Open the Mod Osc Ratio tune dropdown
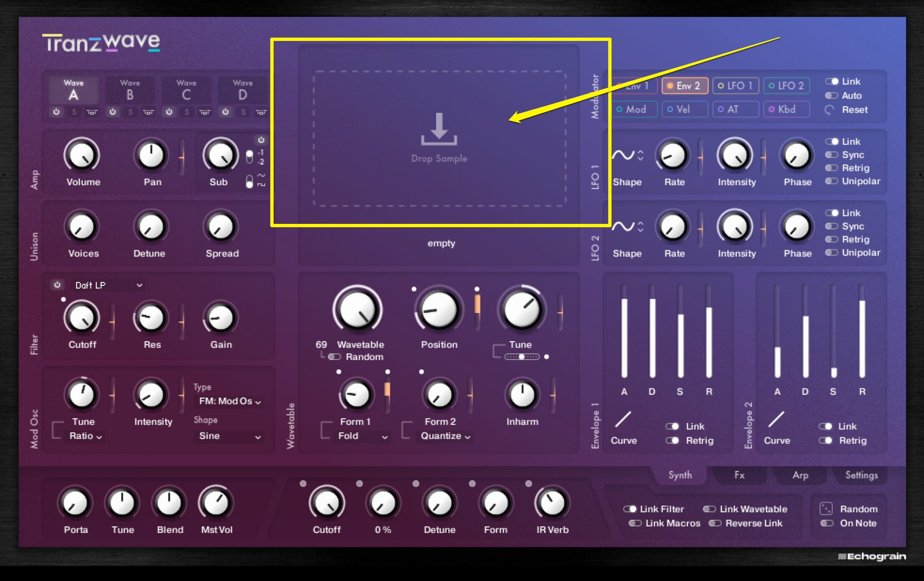 coord(86,436)
